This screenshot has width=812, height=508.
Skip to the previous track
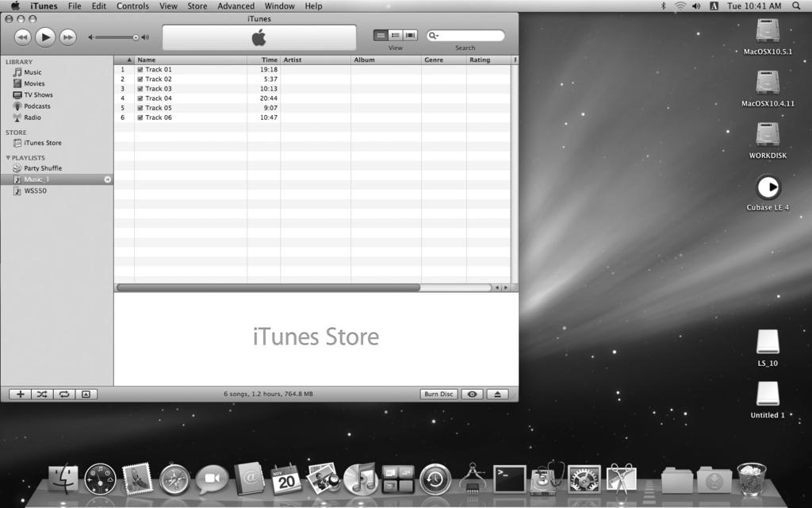pyautogui.click(x=22, y=37)
